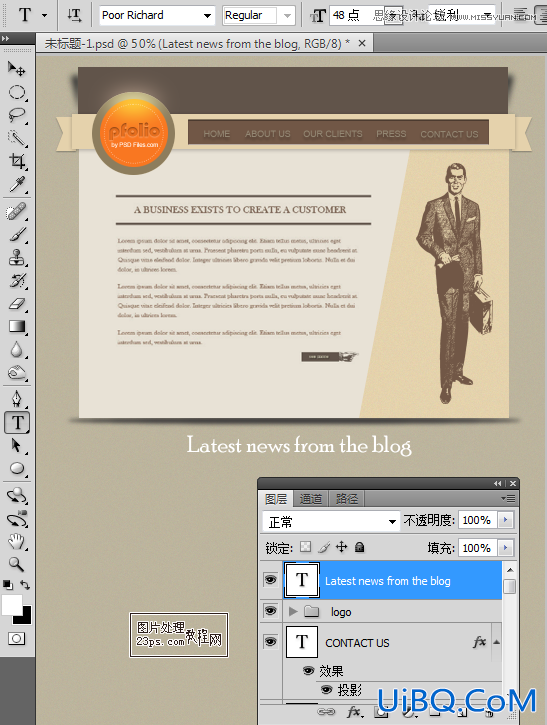Click the opacity slider arrow button

click(505, 520)
